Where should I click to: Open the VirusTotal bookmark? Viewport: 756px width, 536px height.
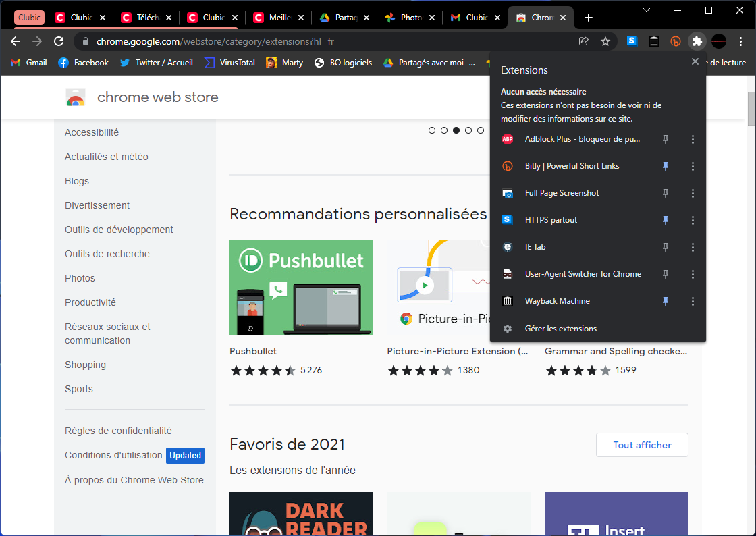[230, 63]
